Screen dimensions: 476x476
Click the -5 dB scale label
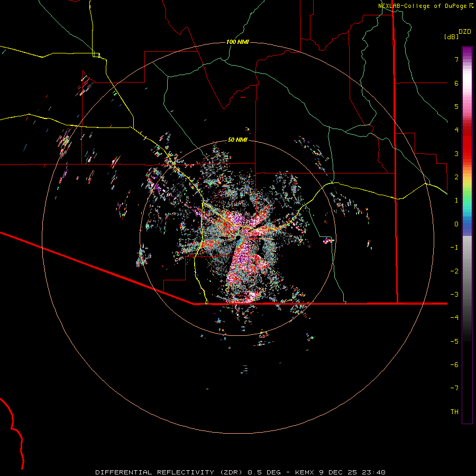coord(454,342)
